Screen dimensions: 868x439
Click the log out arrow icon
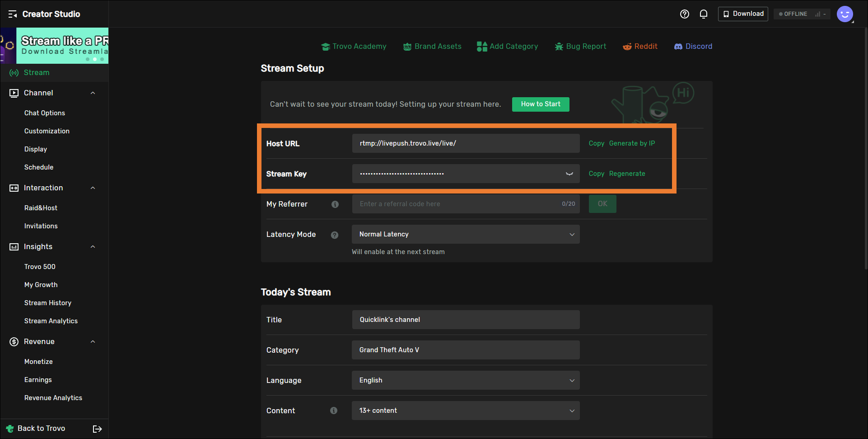[x=97, y=429]
